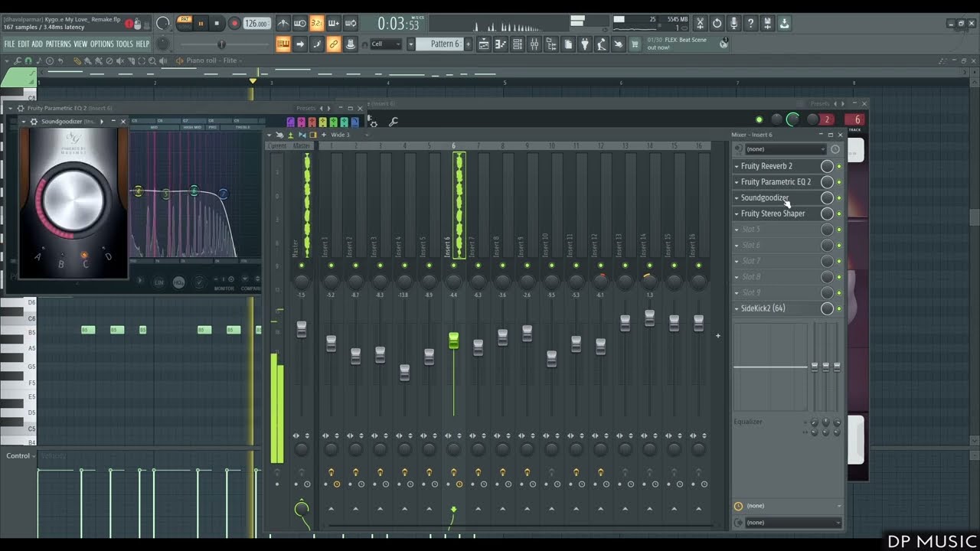Toggle the link multi-link controllers icon

pyautogui.click(x=334, y=44)
